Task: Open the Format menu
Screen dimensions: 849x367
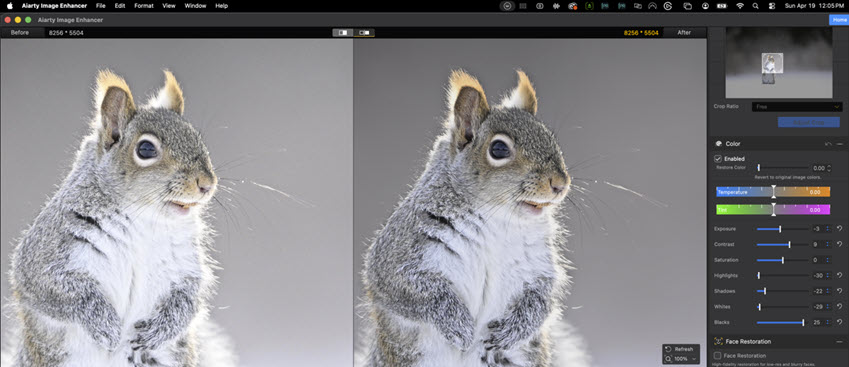Action: coord(144,6)
